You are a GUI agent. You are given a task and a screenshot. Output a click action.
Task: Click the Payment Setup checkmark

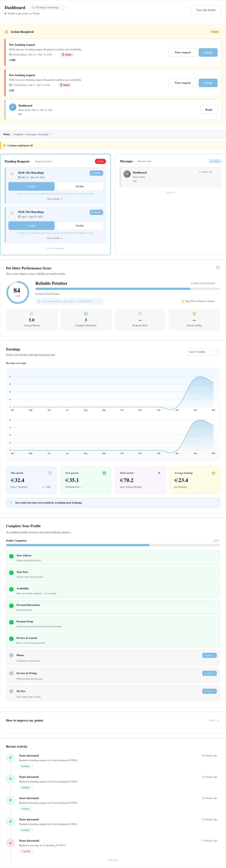click(x=11, y=622)
